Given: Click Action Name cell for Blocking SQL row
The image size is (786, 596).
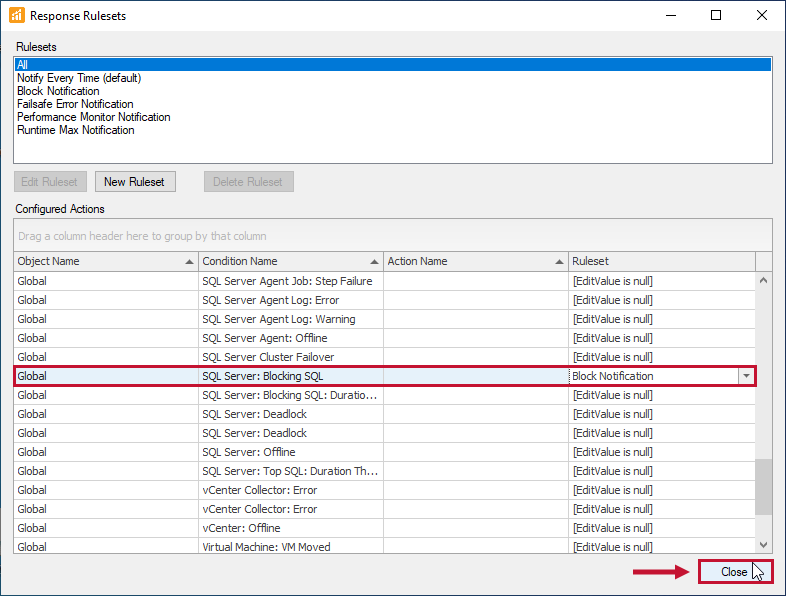Looking at the screenshot, I should pos(476,376).
